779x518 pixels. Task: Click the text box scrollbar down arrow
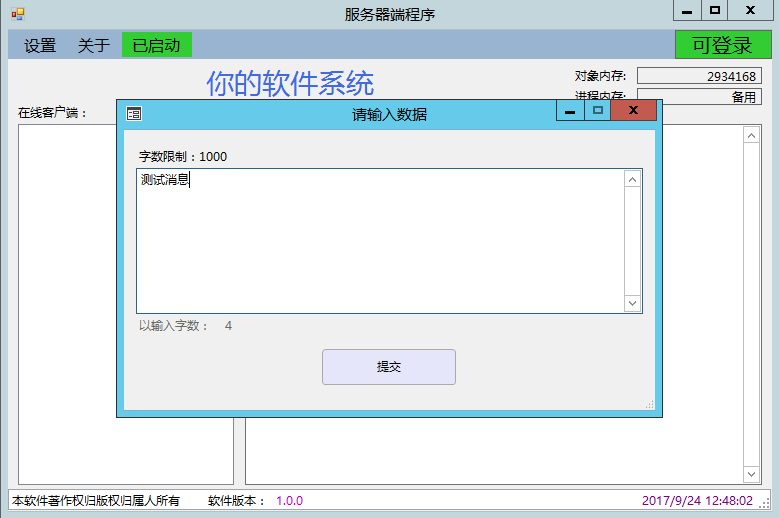click(x=632, y=302)
